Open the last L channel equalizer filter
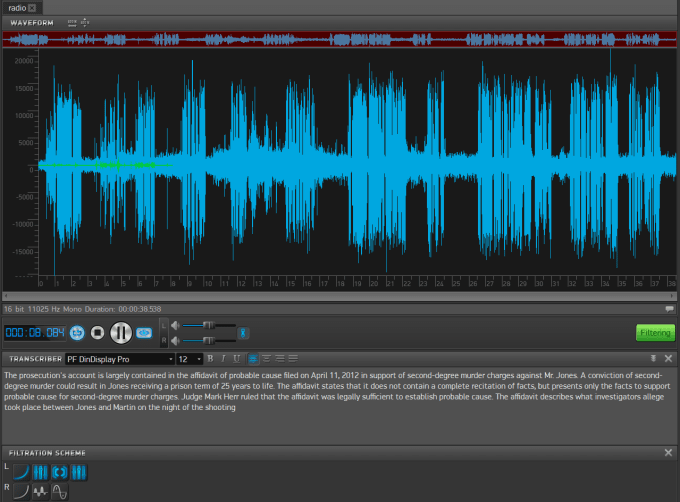Viewport: 680px width, 502px height. coord(78,472)
